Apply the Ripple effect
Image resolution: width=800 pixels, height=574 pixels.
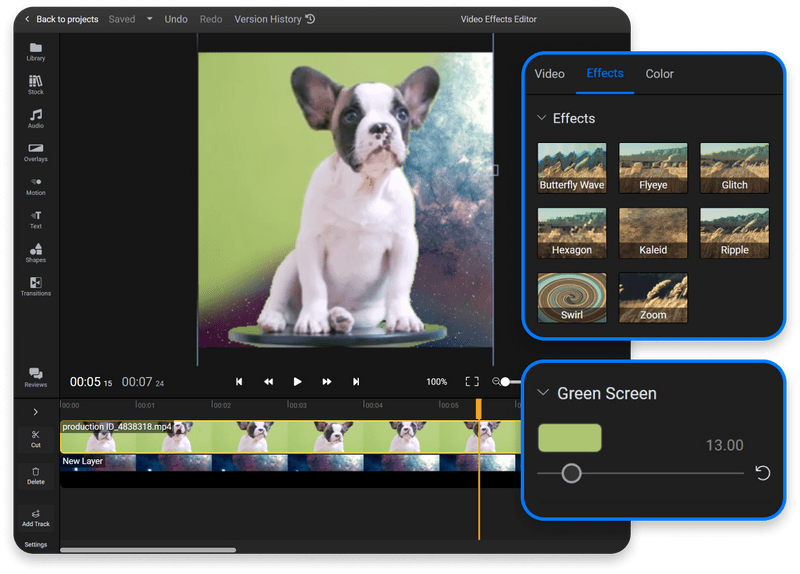(x=734, y=233)
